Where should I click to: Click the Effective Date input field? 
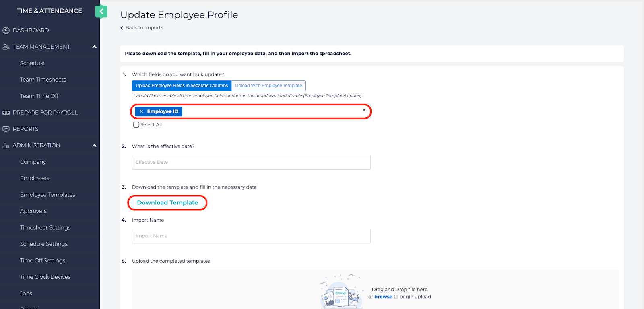[251, 162]
